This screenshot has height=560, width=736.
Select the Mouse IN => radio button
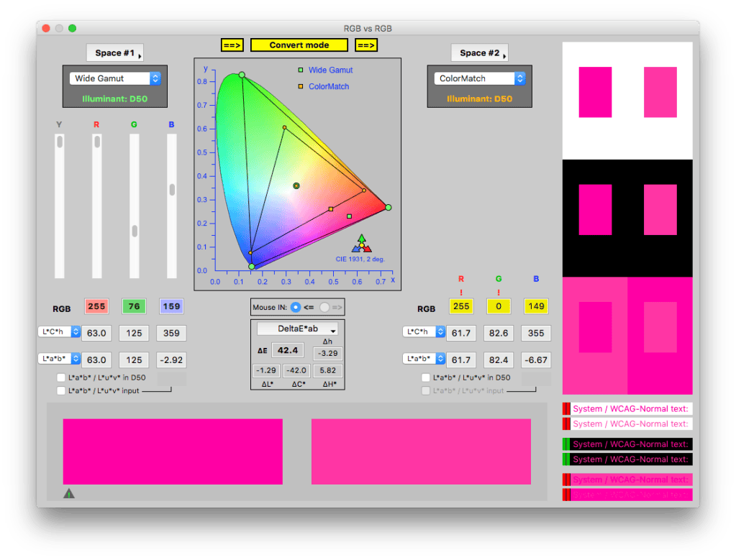pos(324,307)
